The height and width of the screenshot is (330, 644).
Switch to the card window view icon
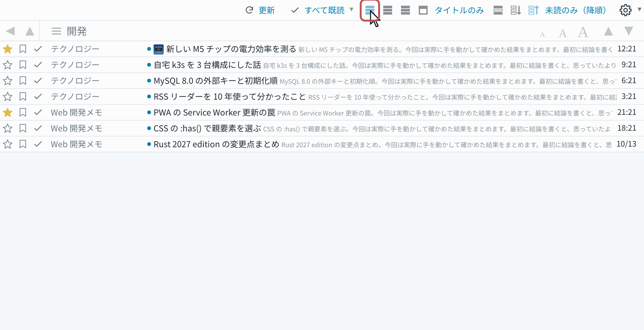(423, 10)
